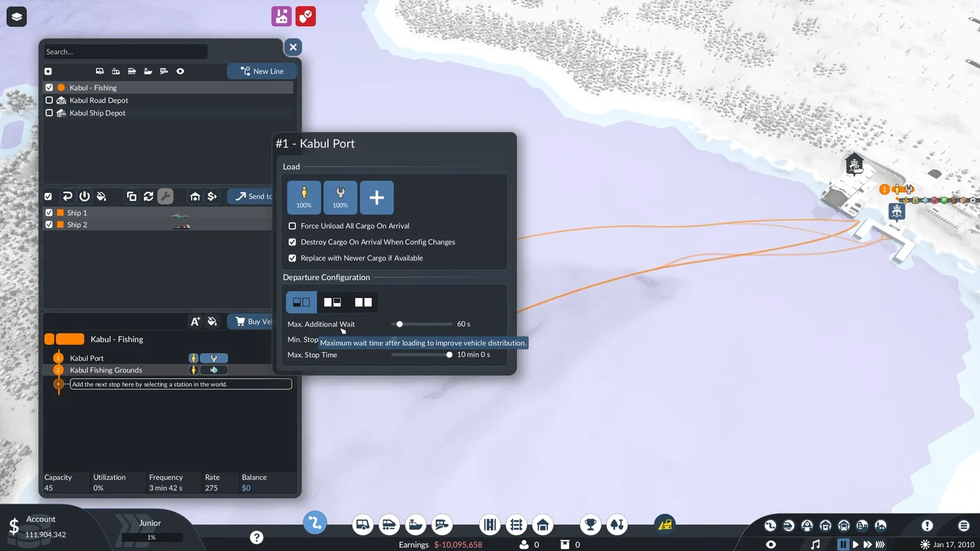
Task: Send selected vehicles to depot icon
Action: 195,197
